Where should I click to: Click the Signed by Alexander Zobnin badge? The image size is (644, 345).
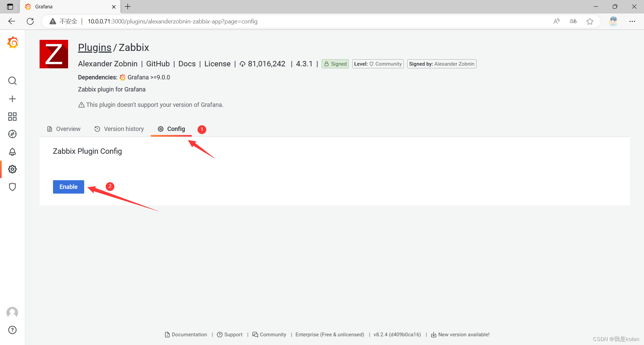[442, 64]
